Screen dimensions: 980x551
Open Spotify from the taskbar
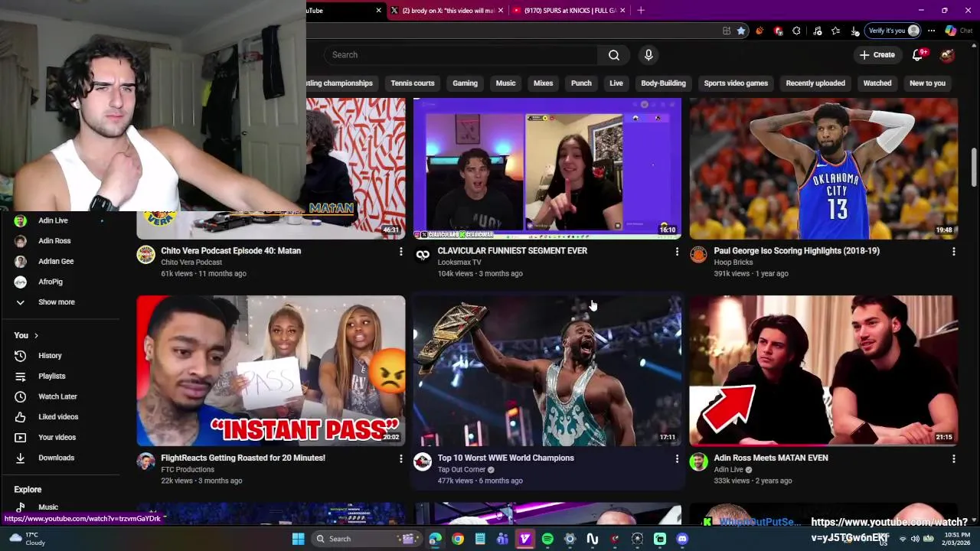pyautogui.click(x=547, y=539)
